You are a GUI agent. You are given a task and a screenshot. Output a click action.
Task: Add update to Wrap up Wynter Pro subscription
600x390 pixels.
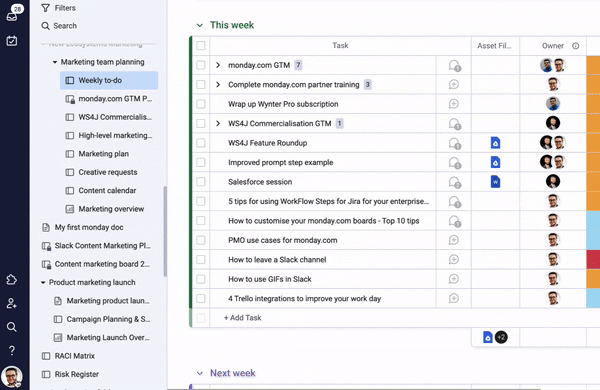pyautogui.click(x=454, y=104)
